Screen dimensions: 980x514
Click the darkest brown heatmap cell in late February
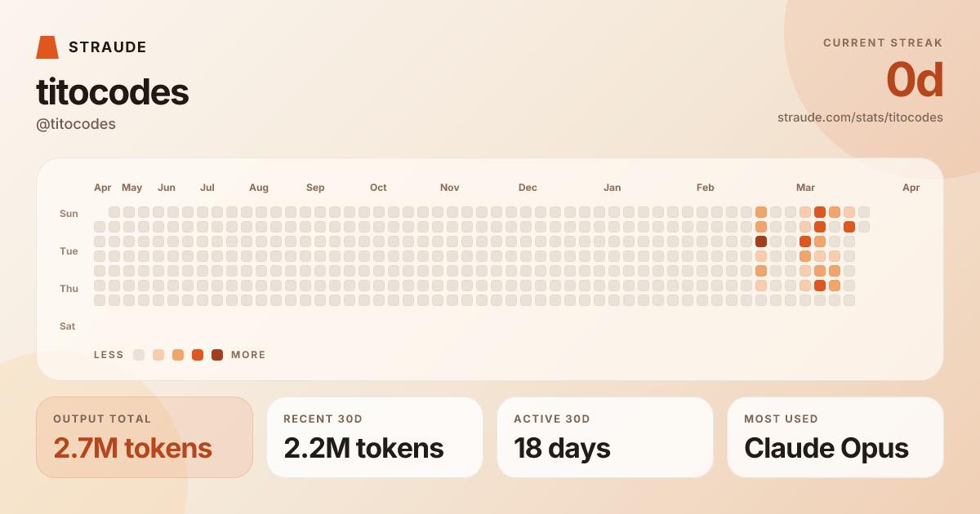click(761, 241)
